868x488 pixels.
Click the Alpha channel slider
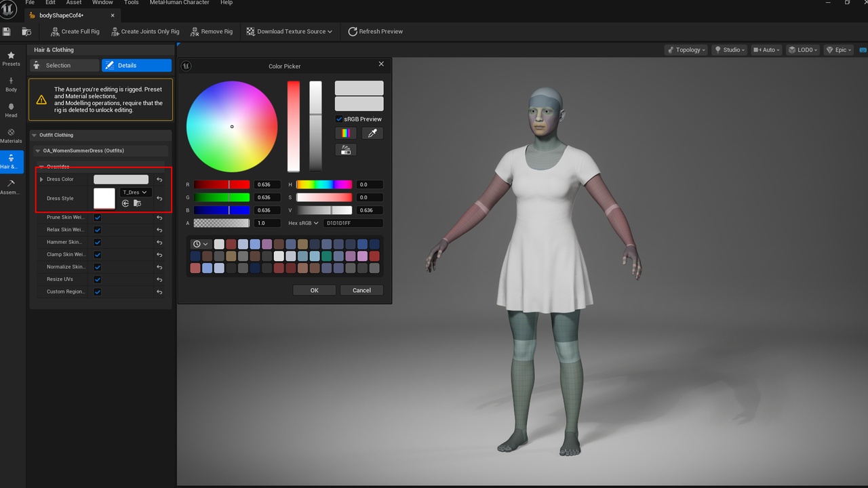click(222, 223)
